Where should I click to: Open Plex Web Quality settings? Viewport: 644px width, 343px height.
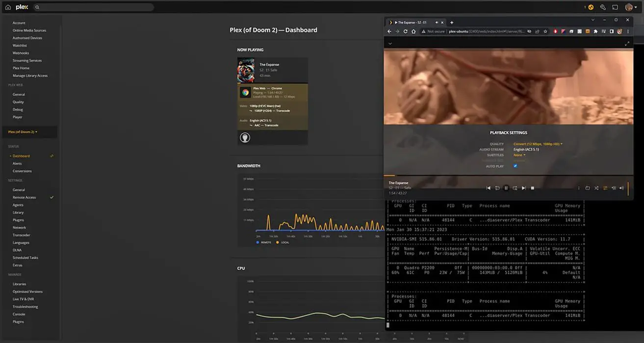click(x=18, y=102)
